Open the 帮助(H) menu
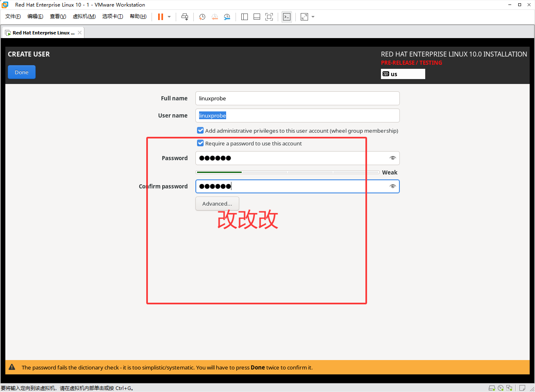 (138, 16)
